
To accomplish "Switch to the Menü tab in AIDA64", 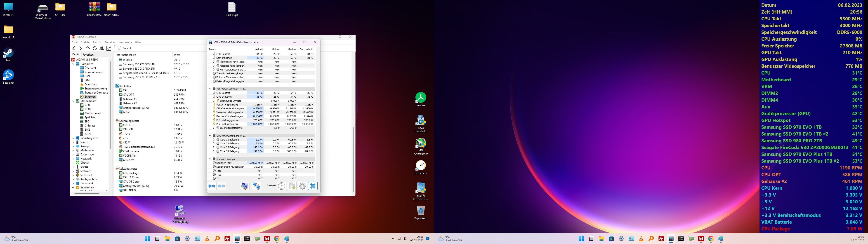I will pos(75,54).
